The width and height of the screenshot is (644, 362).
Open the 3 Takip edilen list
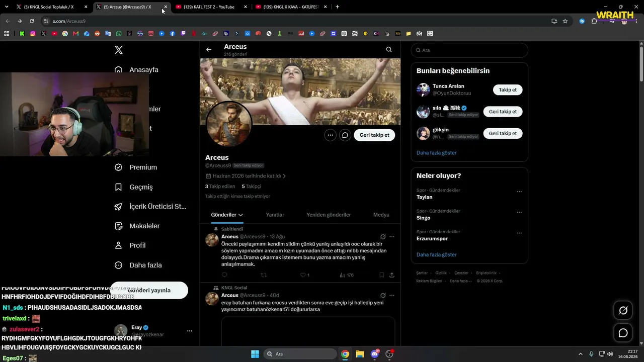(220, 187)
